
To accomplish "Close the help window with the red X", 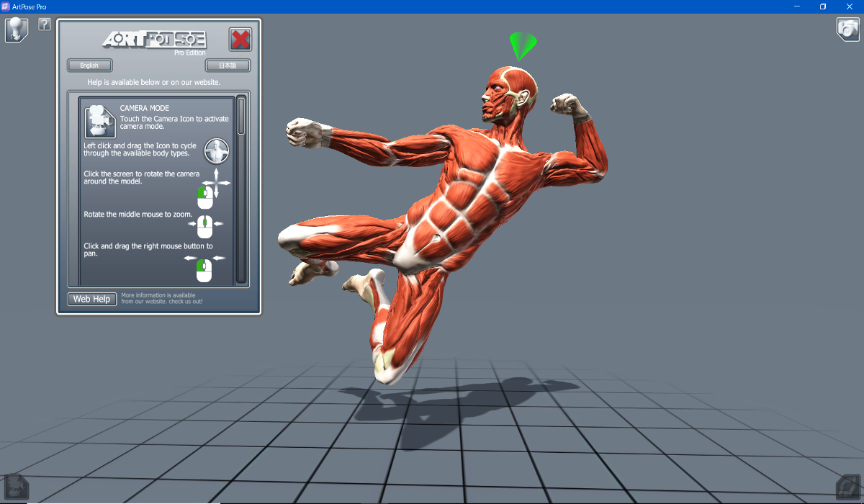I will tap(240, 40).
